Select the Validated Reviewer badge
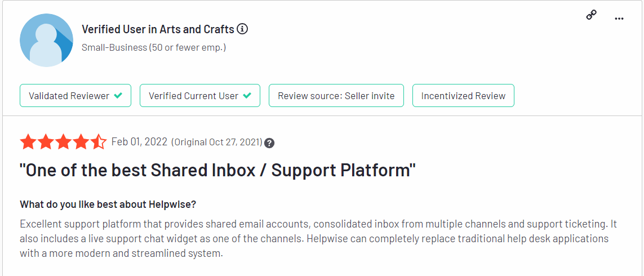Image resolution: width=644 pixels, height=276 pixels. (x=75, y=96)
